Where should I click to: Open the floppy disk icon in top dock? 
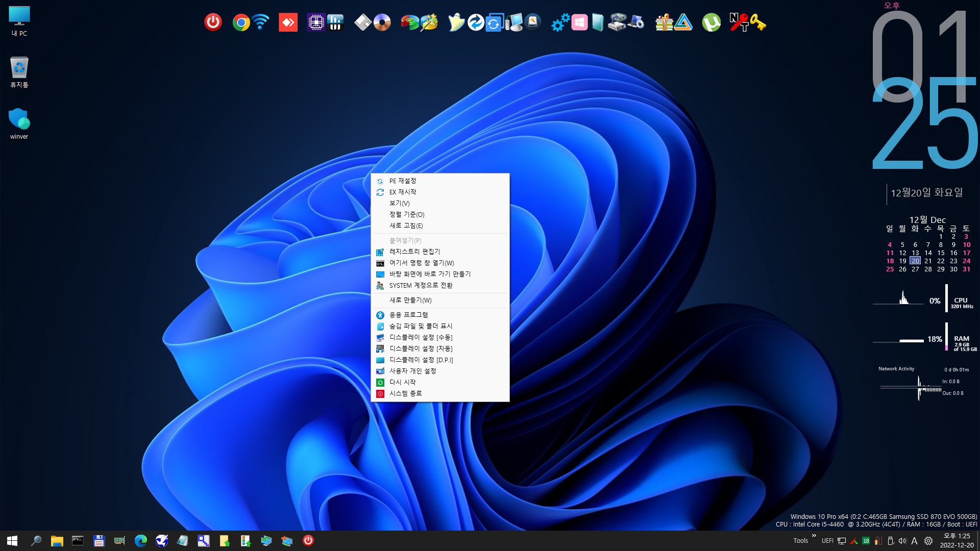click(362, 22)
